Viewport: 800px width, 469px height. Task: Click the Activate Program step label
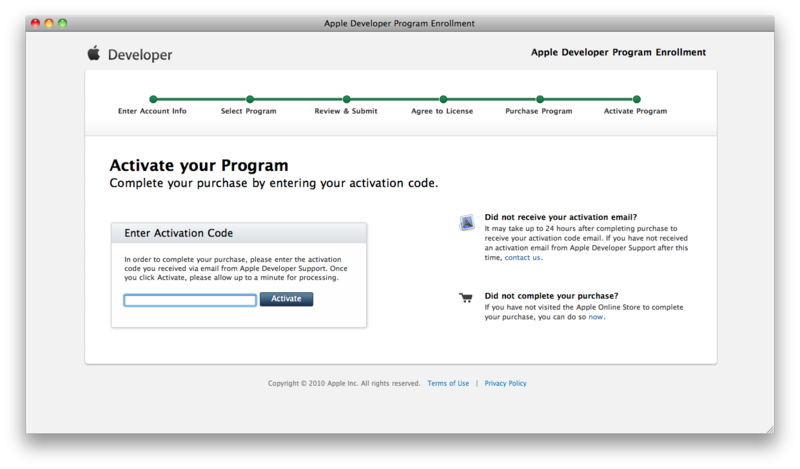[635, 111]
